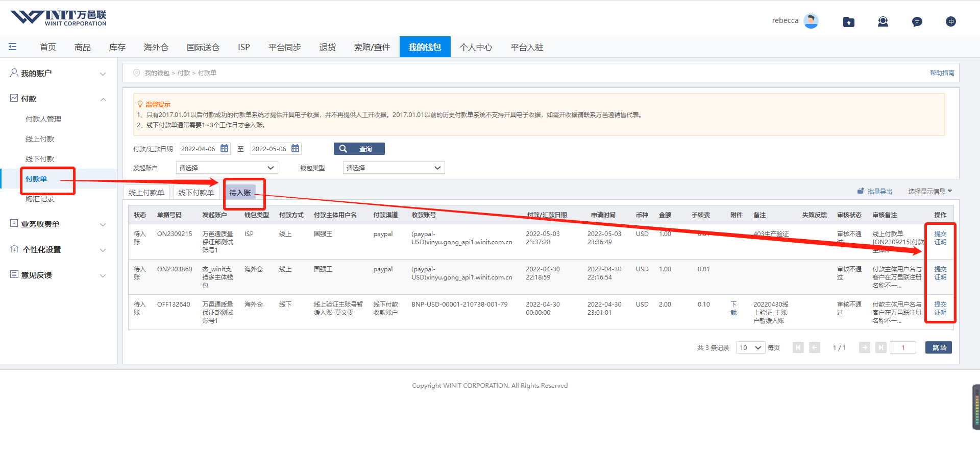Open the 选择显示信息 dropdown
The image size is (980, 467).
click(x=930, y=191)
